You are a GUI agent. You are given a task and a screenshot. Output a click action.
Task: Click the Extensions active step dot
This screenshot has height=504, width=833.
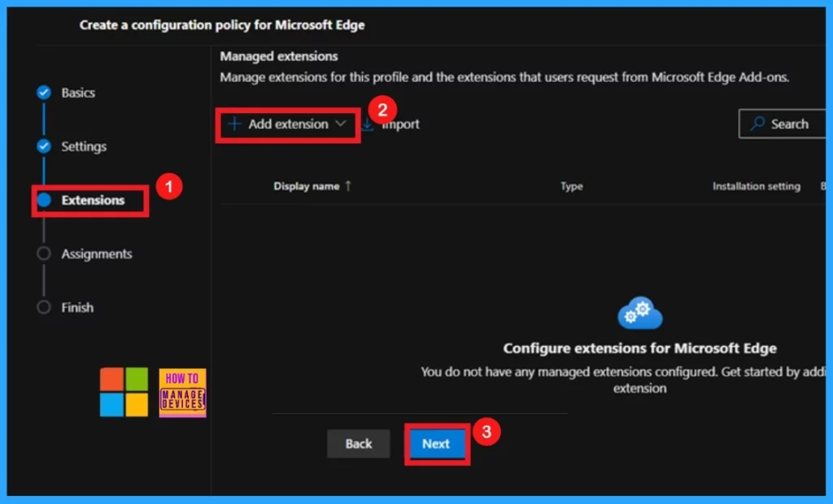(44, 200)
